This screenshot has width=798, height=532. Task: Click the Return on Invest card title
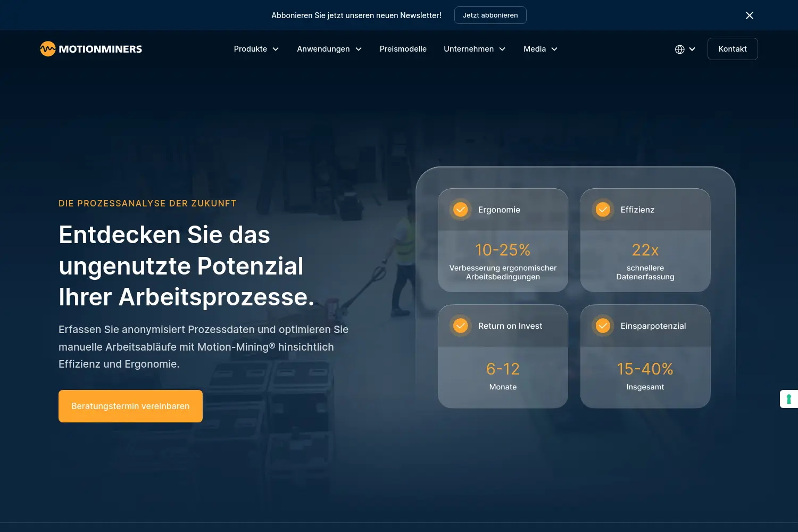pyautogui.click(x=510, y=326)
